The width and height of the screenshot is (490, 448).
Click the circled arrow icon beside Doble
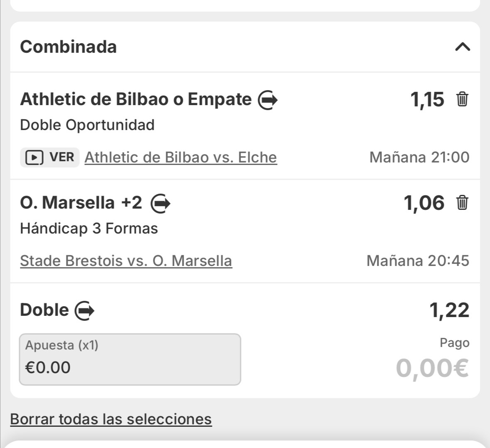[x=84, y=311]
